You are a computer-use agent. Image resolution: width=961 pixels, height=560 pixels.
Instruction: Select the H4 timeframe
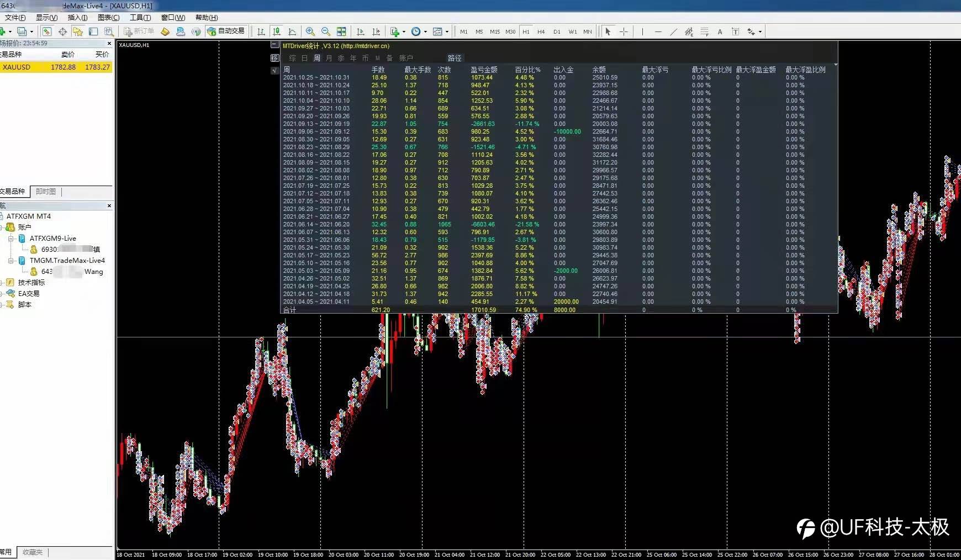pyautogui.click(x=541, y=31)
